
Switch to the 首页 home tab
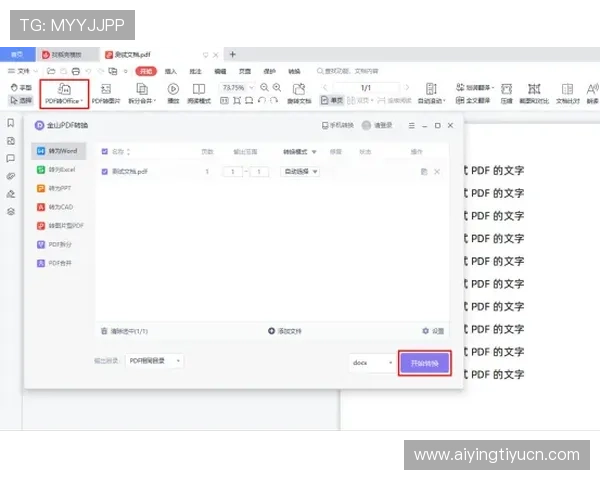pyautogui.click(x=18, y=54)
